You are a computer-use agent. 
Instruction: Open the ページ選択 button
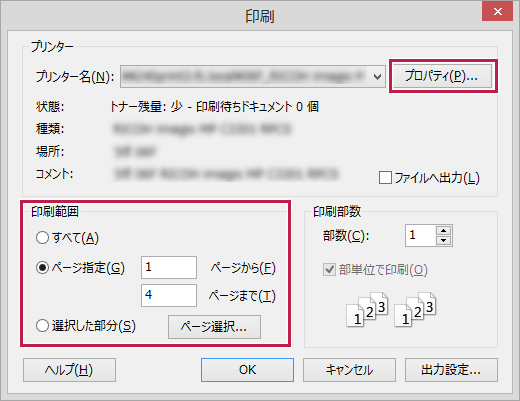pos(214,327)
